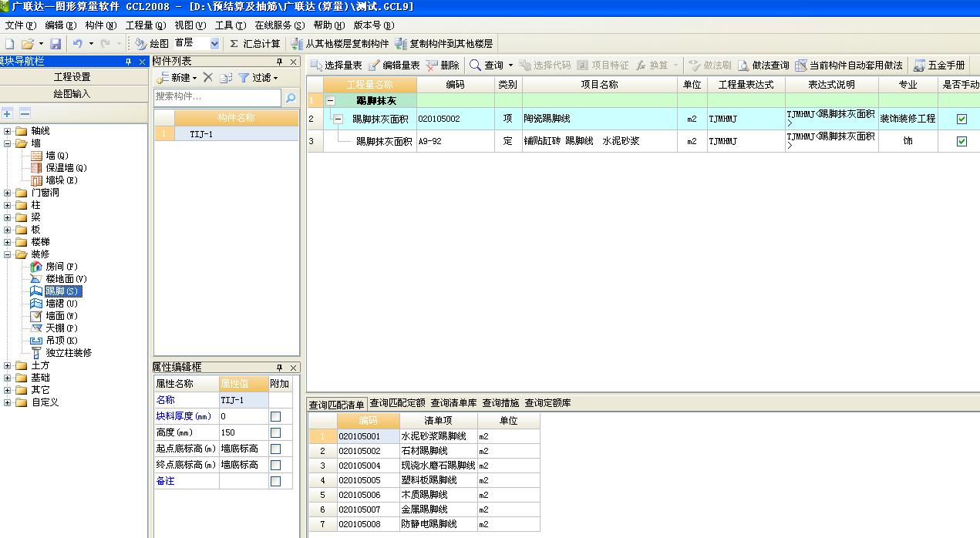Select 楼地面(V) tree item

66,279
